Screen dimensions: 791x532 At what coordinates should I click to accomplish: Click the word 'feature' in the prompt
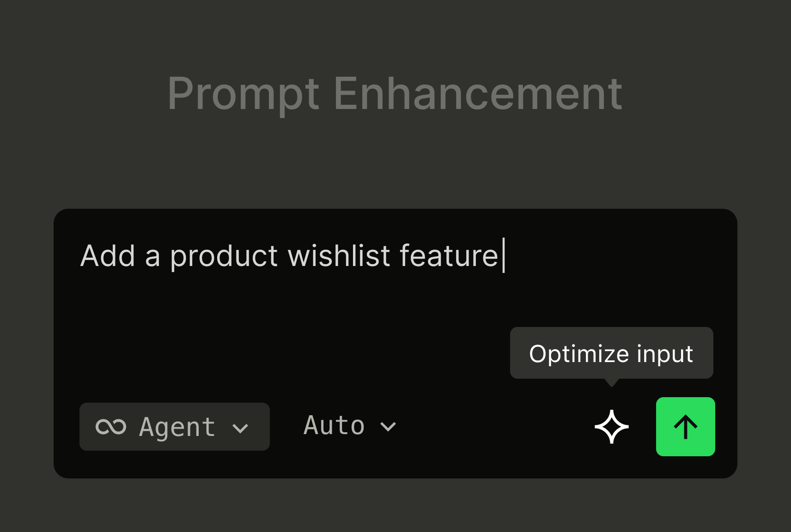[449, 256]
